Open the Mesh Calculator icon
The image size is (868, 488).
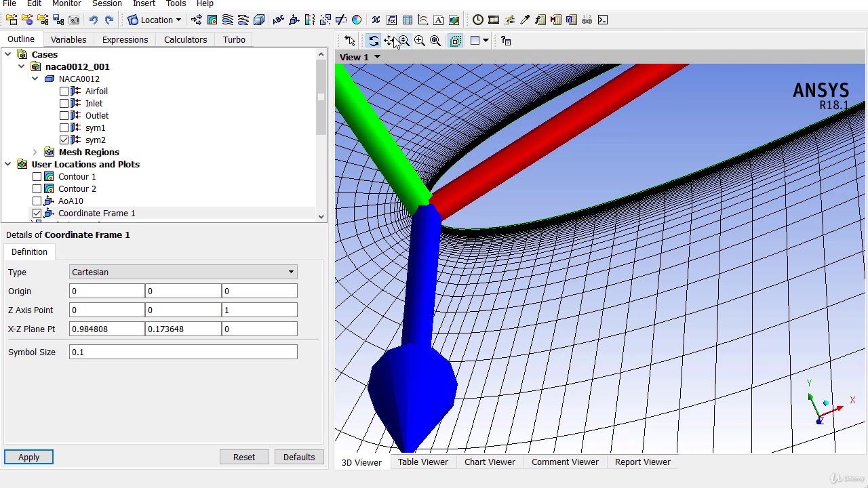click(x=572, y=20)
